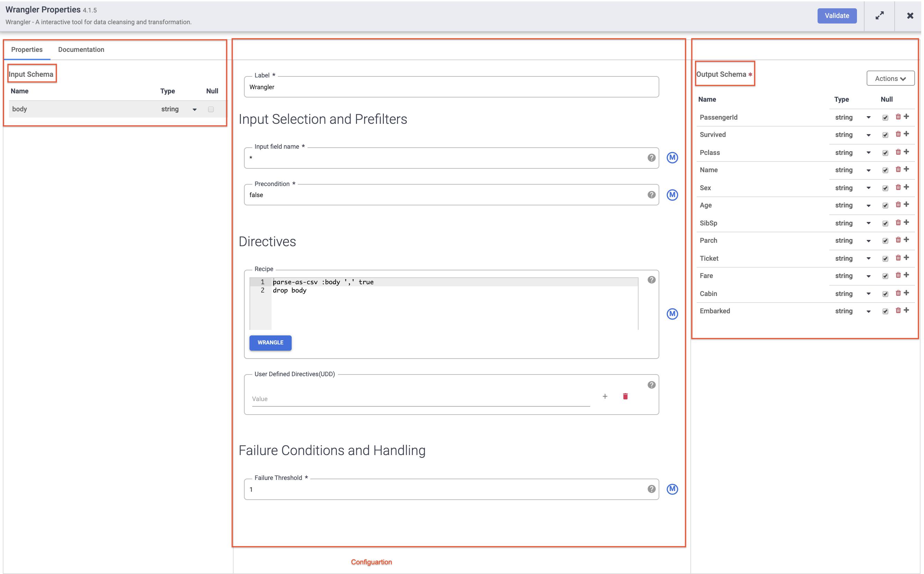Click the M macro icon next to Failure Threshold
Screen dimensions: 924x574
coord(673,489)
